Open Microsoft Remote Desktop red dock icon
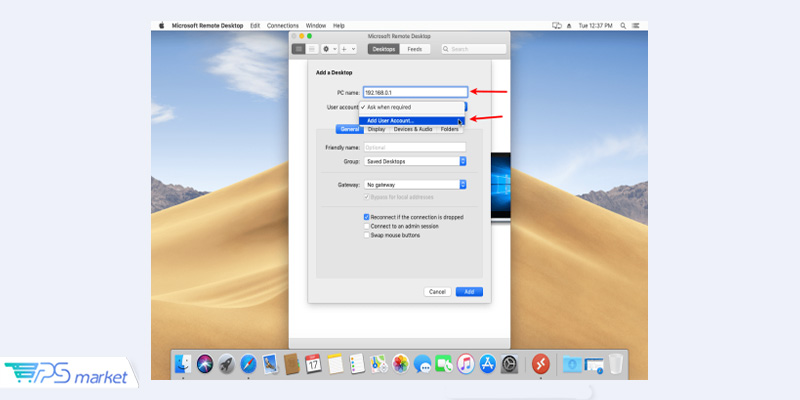 click(x=541, y=364)
